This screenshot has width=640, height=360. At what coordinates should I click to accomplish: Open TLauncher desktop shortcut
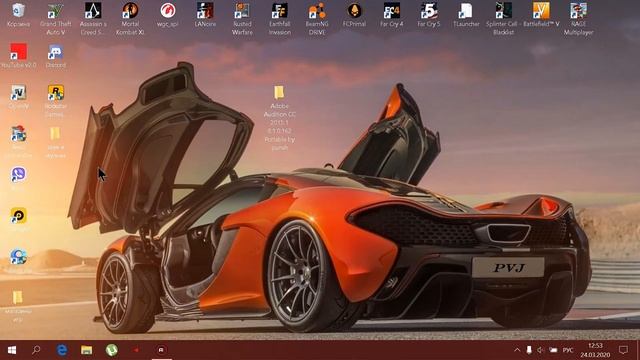point(466,11)
